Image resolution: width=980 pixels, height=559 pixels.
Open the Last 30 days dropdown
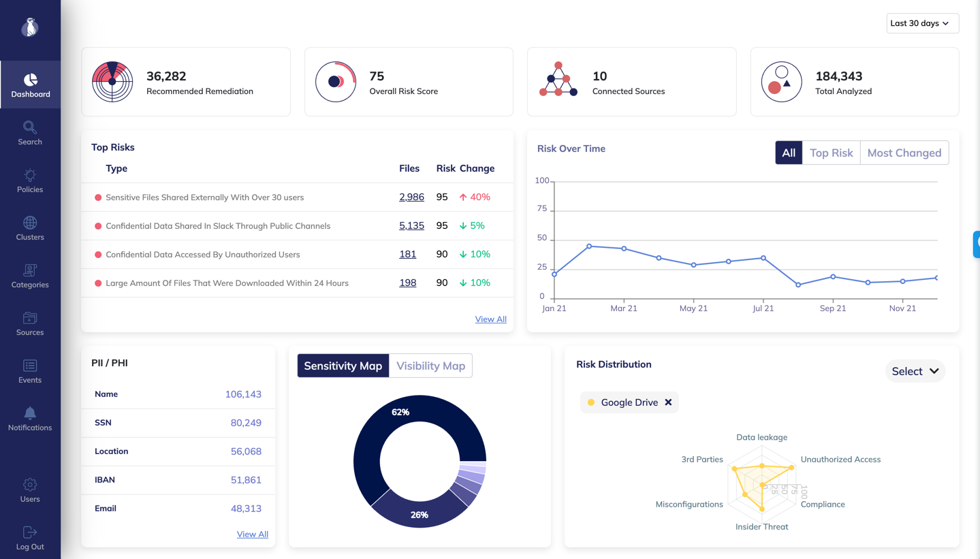923,23
